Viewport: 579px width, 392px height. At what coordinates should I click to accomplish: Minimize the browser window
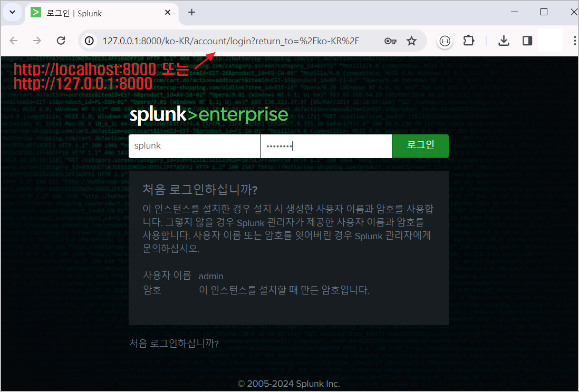[x=514, y=12]
